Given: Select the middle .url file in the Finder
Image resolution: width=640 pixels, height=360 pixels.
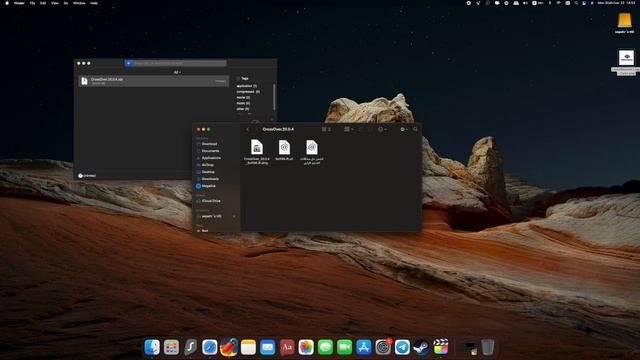Looking at the screenshot, I should pyautogui.click(x=284, y=150).
